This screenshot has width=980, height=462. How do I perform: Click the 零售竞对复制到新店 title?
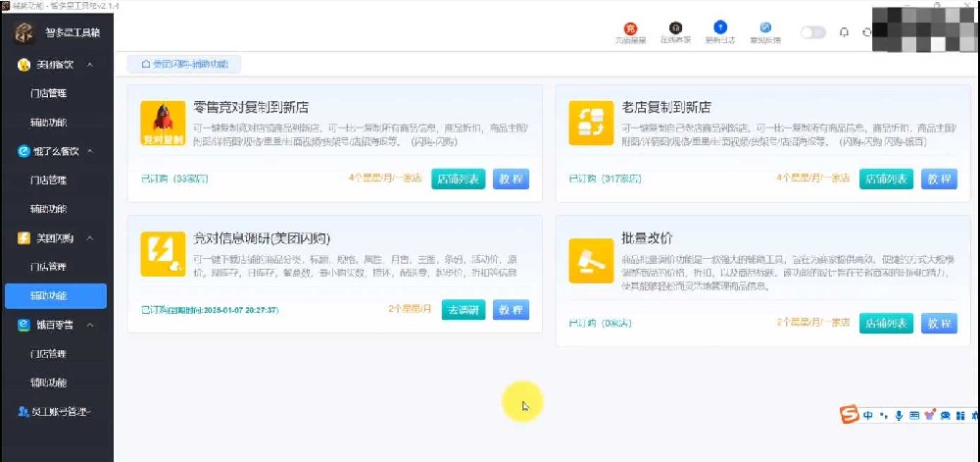[x=251, y=108]
